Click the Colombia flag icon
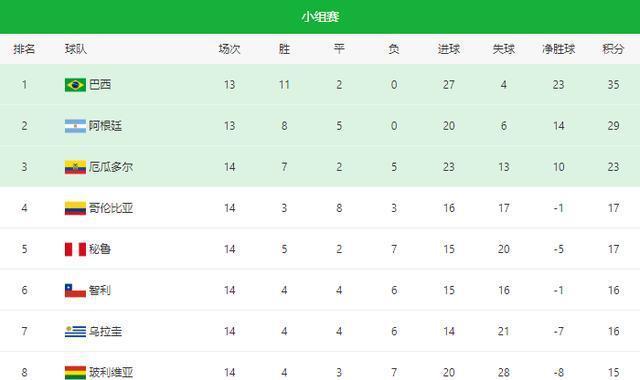The width and height of the screenshot is (640, 380). click(75, 208)
